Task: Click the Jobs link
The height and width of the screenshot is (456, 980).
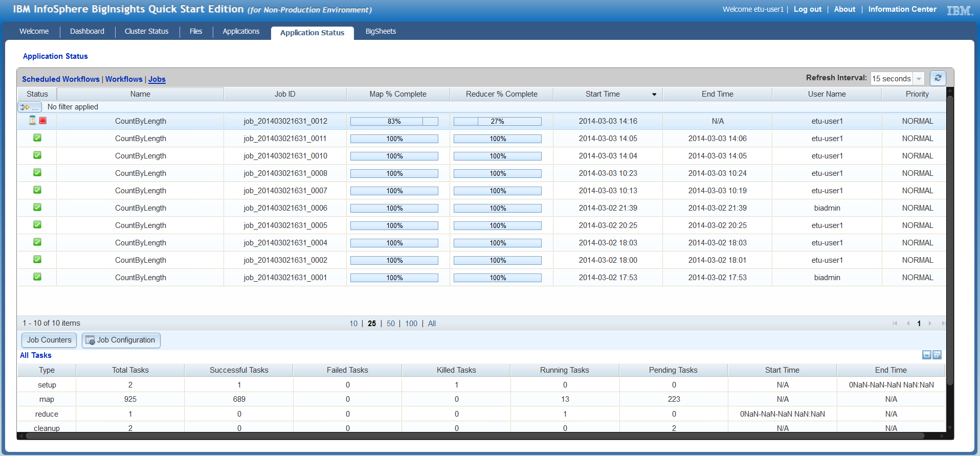Action: 157,79
